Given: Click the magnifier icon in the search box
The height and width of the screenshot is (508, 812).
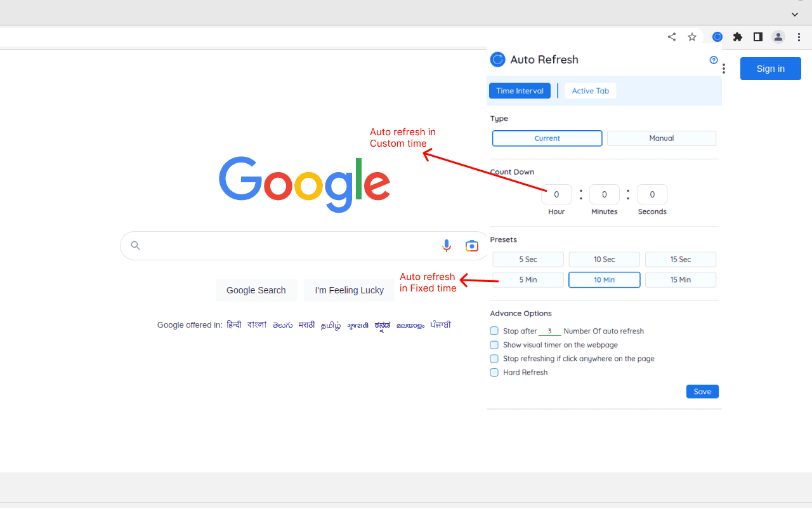Looking at the screenshot, I should tap(135, 246).
